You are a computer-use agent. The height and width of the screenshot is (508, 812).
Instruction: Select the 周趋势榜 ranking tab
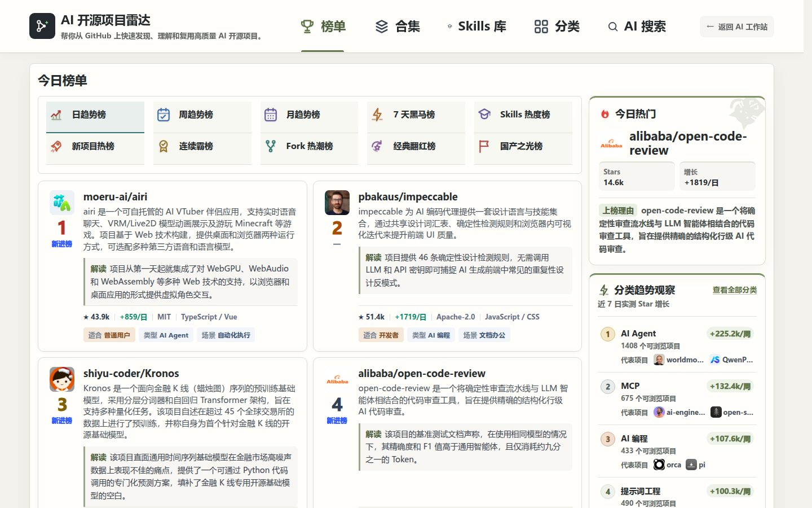(x=202, y=117)
